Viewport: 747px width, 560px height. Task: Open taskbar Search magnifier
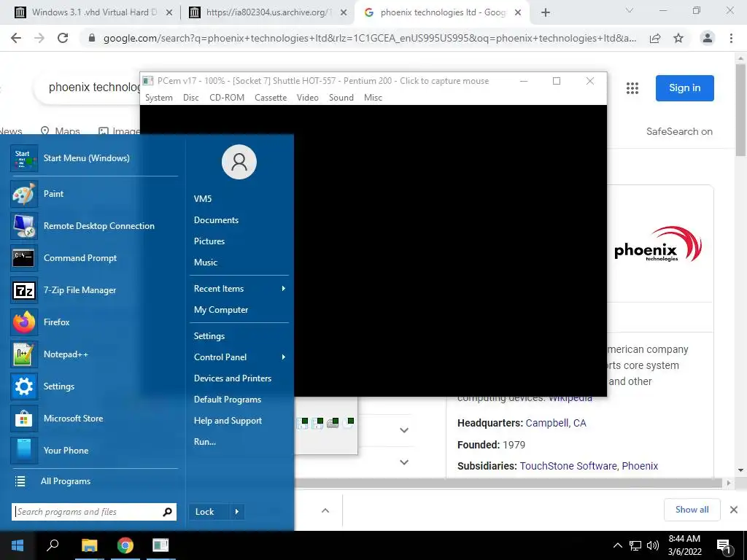click(x=53, y=545)
